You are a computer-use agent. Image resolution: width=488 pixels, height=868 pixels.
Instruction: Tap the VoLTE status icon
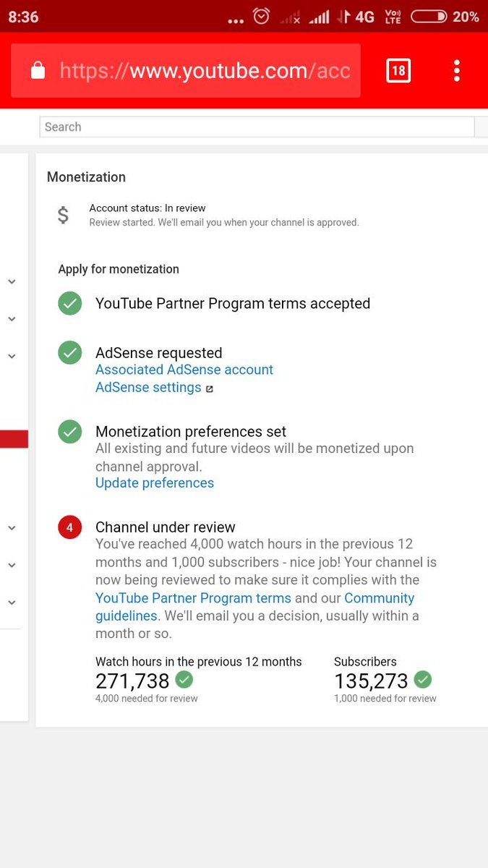coord(393,16)
